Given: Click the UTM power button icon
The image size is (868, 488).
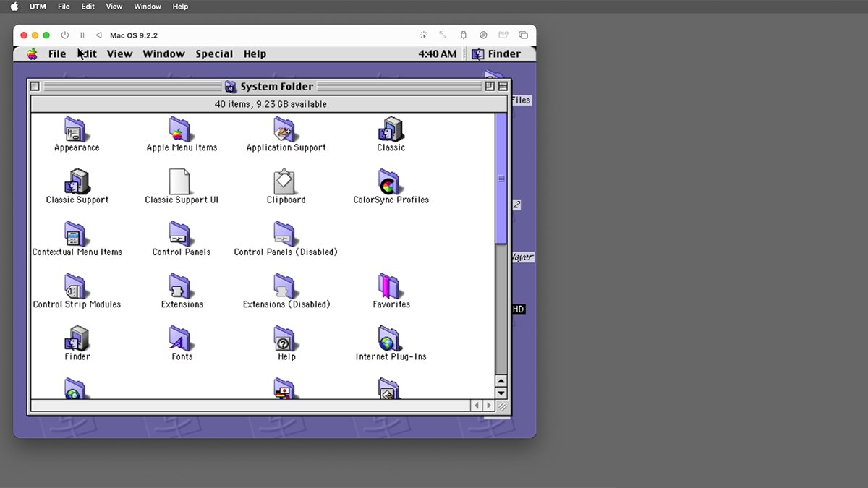Looking at the screenshot, I should tap(65, 35).
